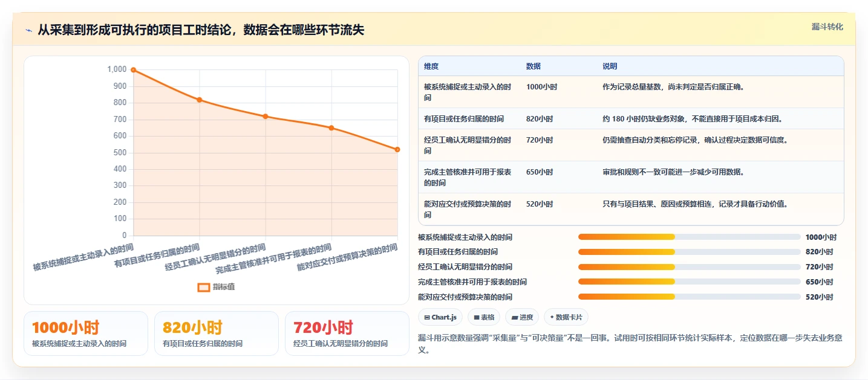Click the icon in the 进度 chip
The height and width of the screenshot is (380, 868).
pos(514,317)
